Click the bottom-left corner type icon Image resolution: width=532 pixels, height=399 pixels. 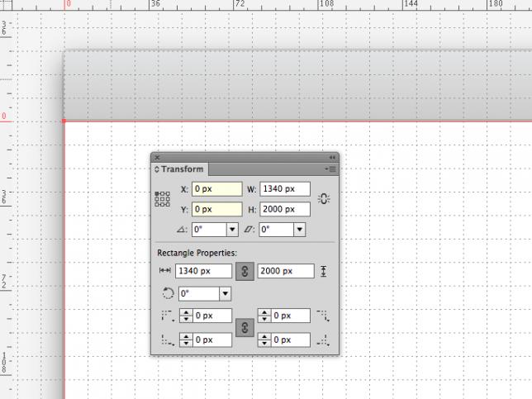click(x=168, y=340)
